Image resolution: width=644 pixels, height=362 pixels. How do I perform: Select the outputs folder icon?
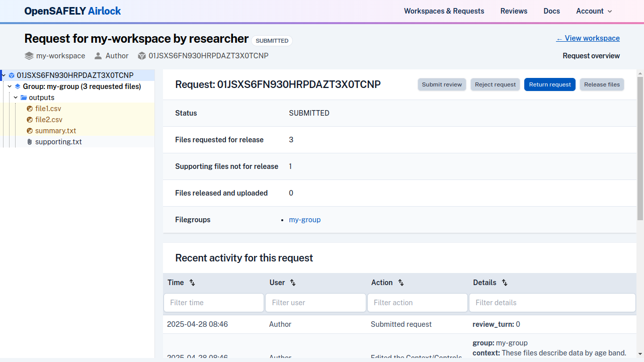tap(24, 98)
